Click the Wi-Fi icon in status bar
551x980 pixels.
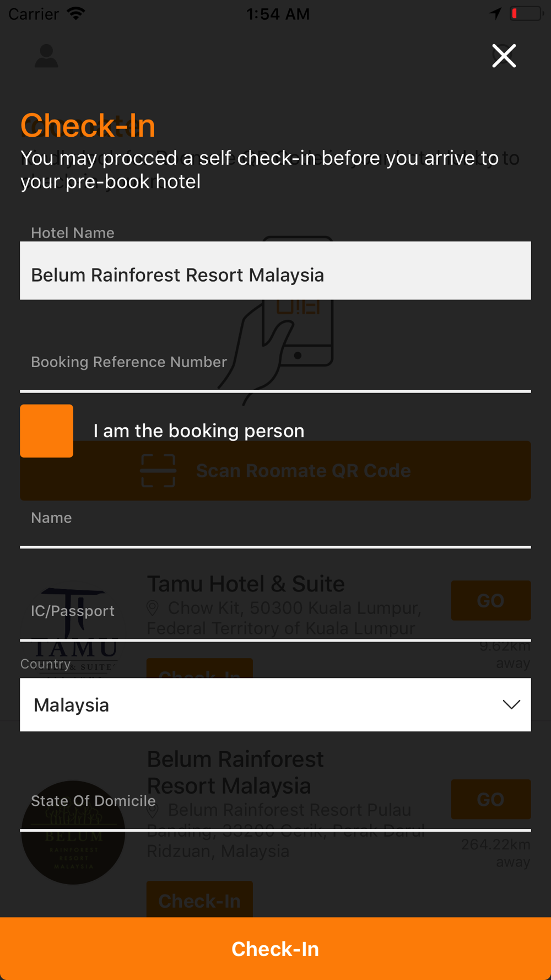click(x=76, y=13)
